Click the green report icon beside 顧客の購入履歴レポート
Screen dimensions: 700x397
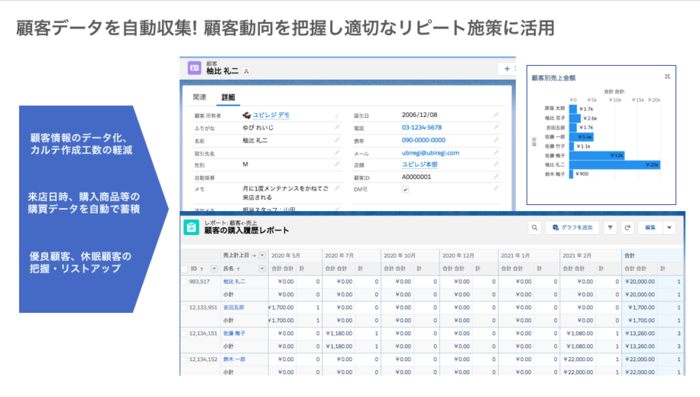[192, 227]
